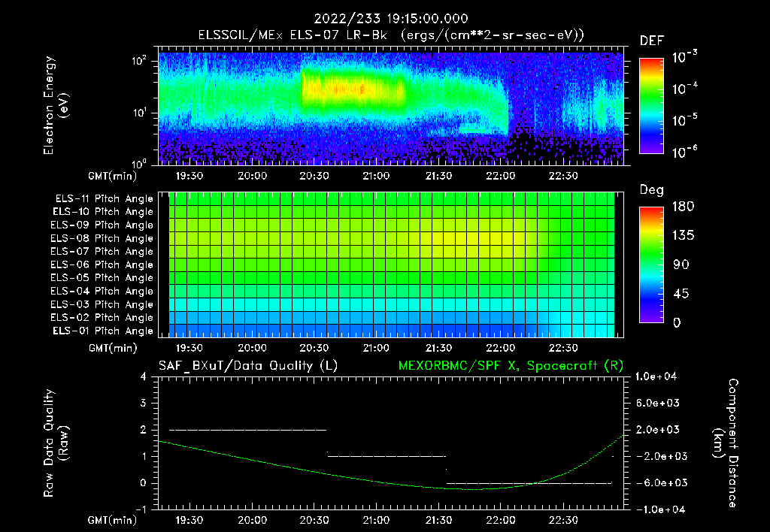Click the ELS-04 Pitch Angle row label

(x=102, y=292)
